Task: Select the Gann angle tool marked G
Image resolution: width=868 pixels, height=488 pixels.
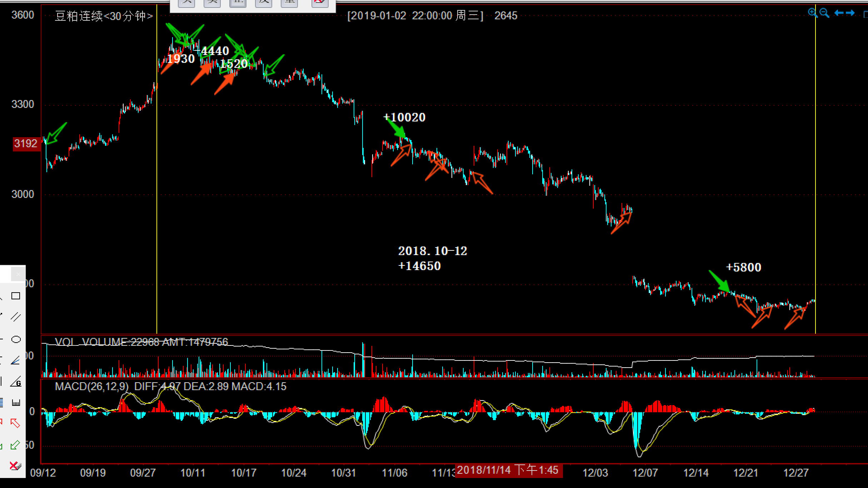Action: tap(16, 382)
